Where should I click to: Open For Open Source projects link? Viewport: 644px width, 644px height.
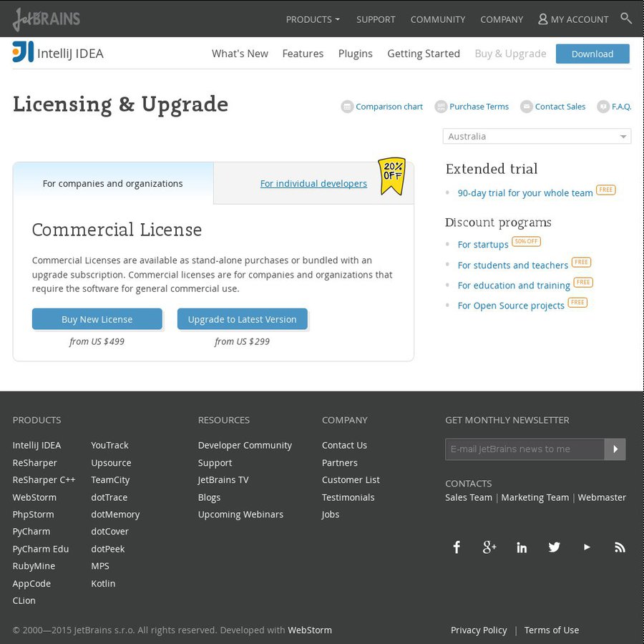[x=511, y=306]
